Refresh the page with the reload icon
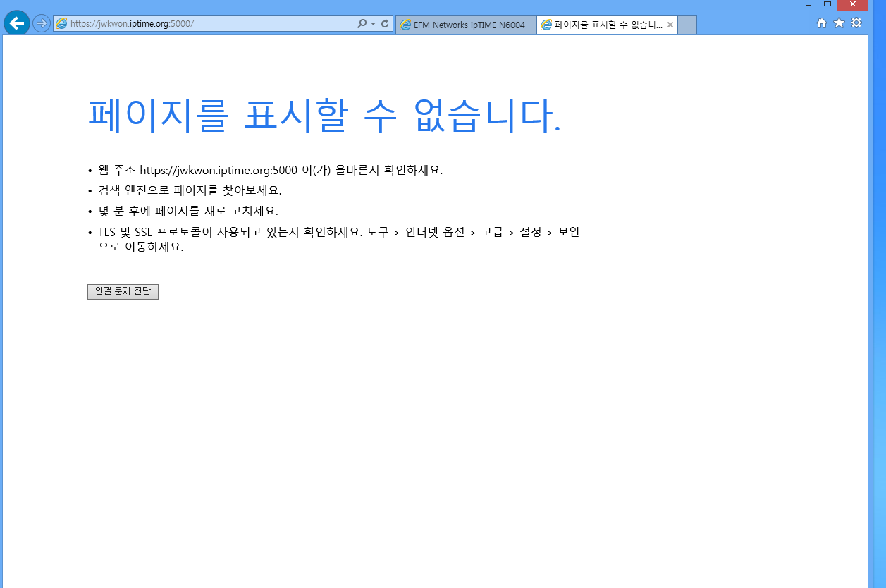This screenshot has height=588, width=886. pyautogui.click(x=385, y=24)
